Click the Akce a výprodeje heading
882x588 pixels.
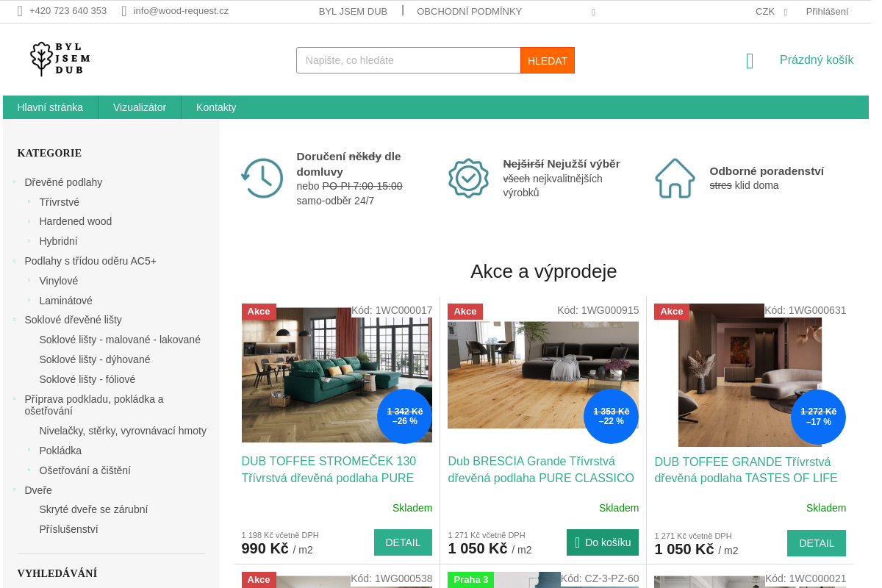[544, 271]
